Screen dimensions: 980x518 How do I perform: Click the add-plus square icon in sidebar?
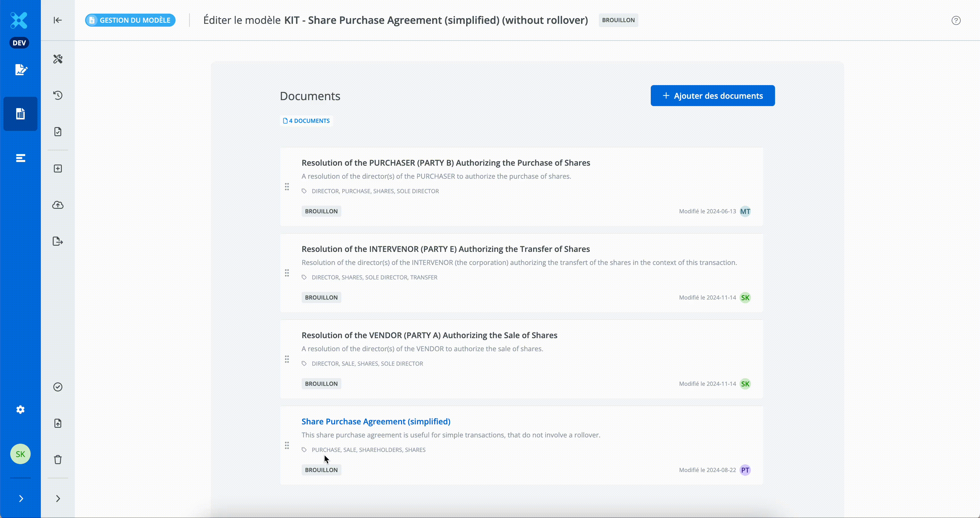coord(58,169)
